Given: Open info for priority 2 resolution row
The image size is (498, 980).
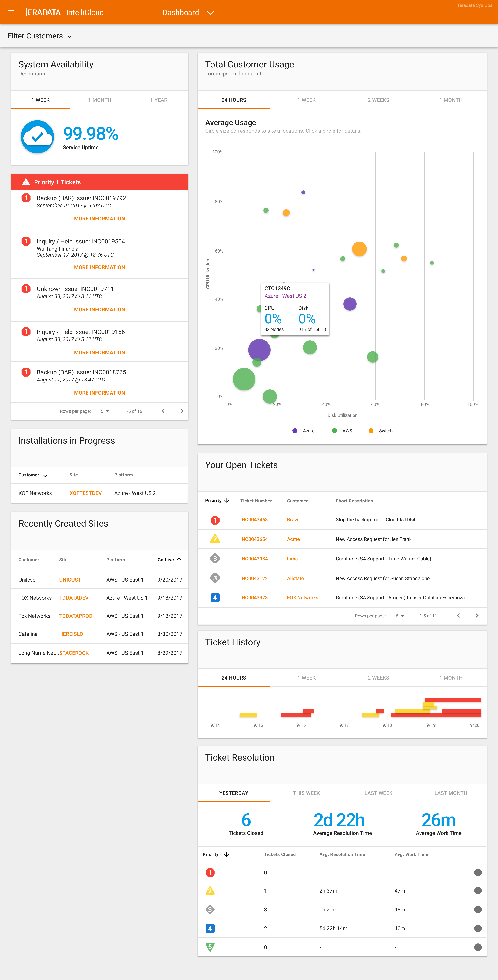Looking at the screenshot, I should (478, 891).
